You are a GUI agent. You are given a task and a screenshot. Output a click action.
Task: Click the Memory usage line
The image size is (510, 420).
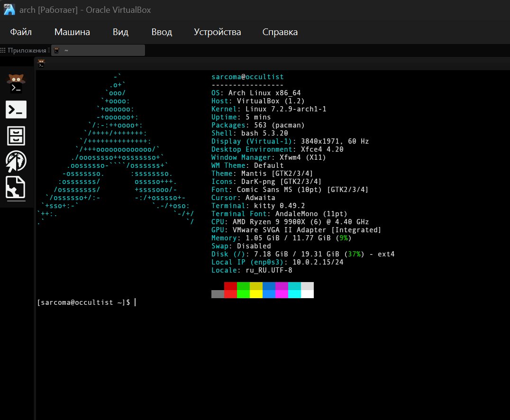click(282, 238)
